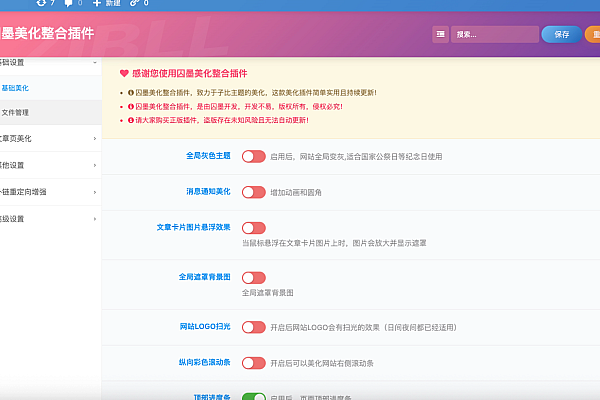This screenshot has width=600, height=400.
Task: Enable the 全局灰色主题 switch
Action: [254, 157]
